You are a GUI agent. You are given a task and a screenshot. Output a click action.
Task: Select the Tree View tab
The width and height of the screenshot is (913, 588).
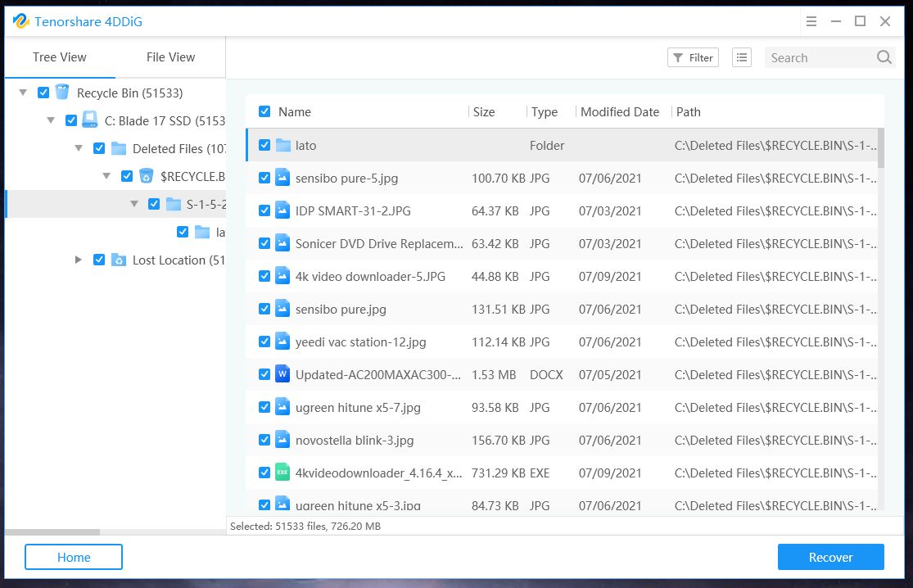(x=60, y=57)
